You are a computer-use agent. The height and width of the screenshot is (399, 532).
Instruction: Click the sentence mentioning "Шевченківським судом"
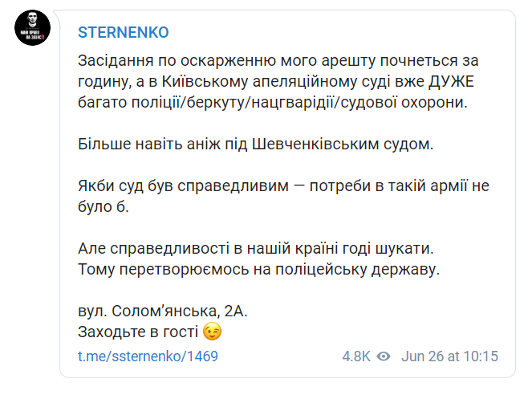(254, 145)
